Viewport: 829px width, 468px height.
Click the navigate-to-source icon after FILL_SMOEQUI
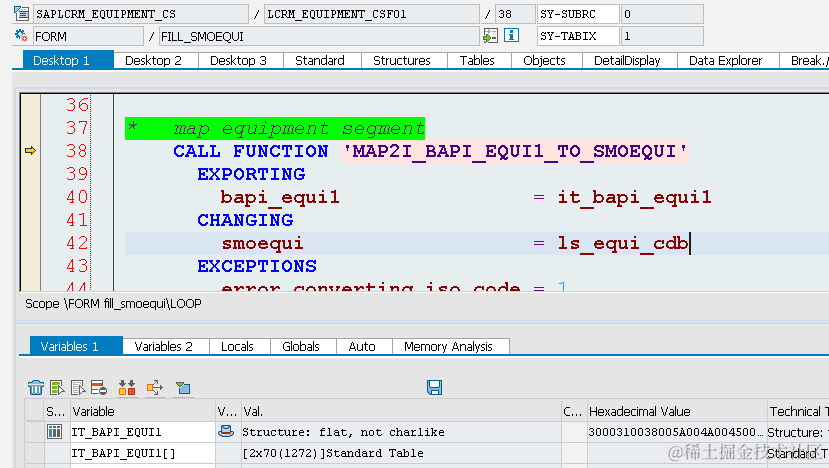point(491,35)
